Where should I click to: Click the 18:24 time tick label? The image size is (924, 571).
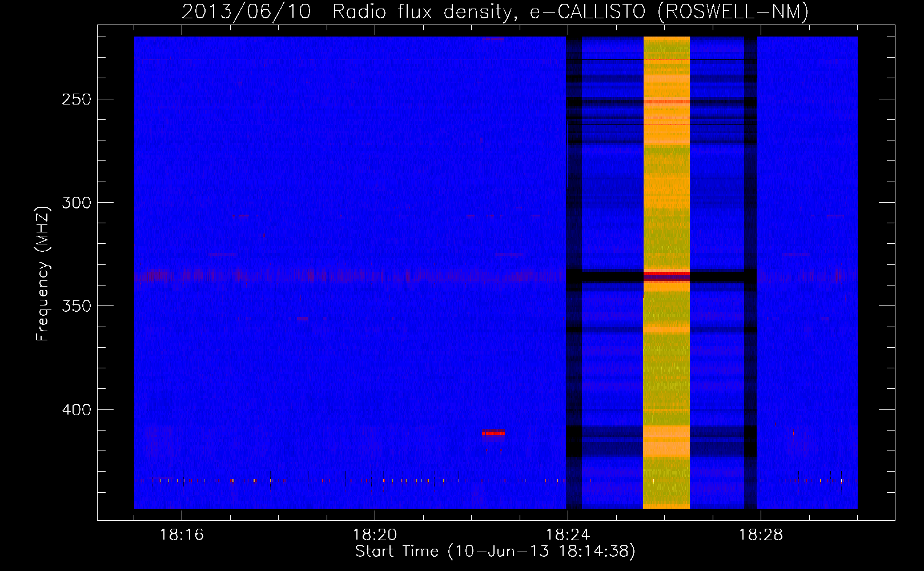(568, 534)
